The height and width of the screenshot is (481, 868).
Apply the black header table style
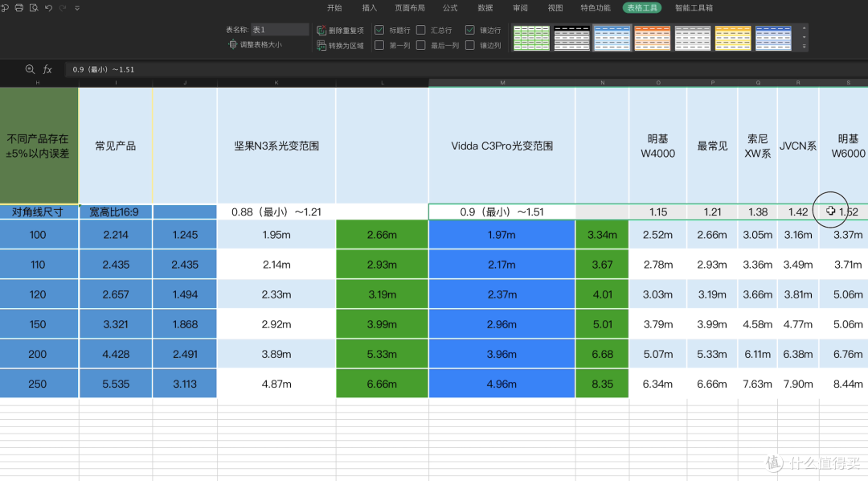[x=572, y=39]
